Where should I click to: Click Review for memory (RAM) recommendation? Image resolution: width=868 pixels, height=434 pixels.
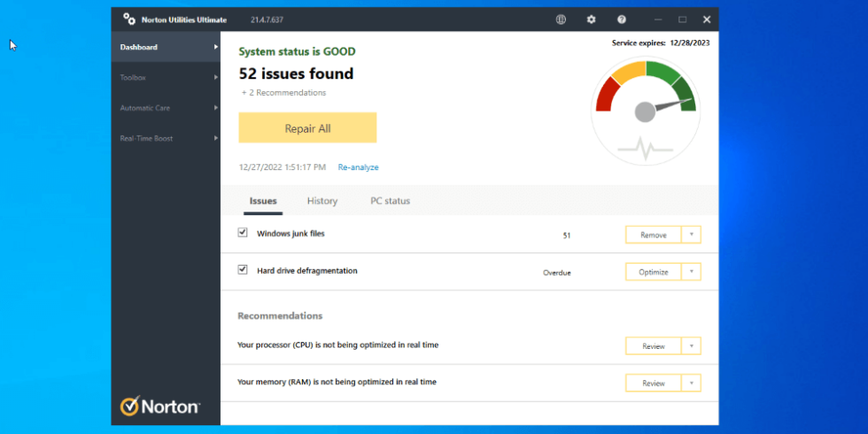[x=654, y=383]
